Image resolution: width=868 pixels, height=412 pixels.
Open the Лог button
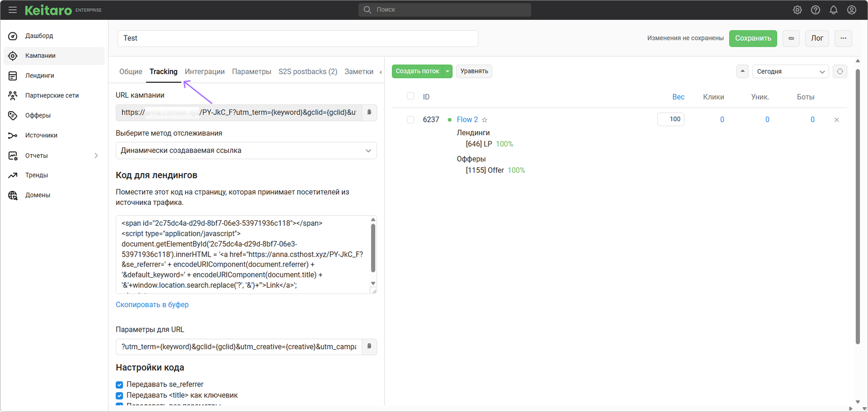click(x=817, y=38)
